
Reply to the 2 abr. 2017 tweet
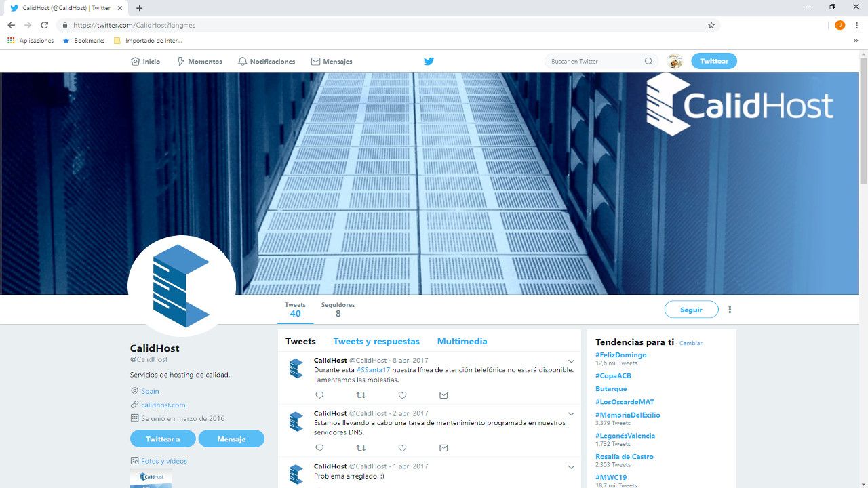pos(319,448)
